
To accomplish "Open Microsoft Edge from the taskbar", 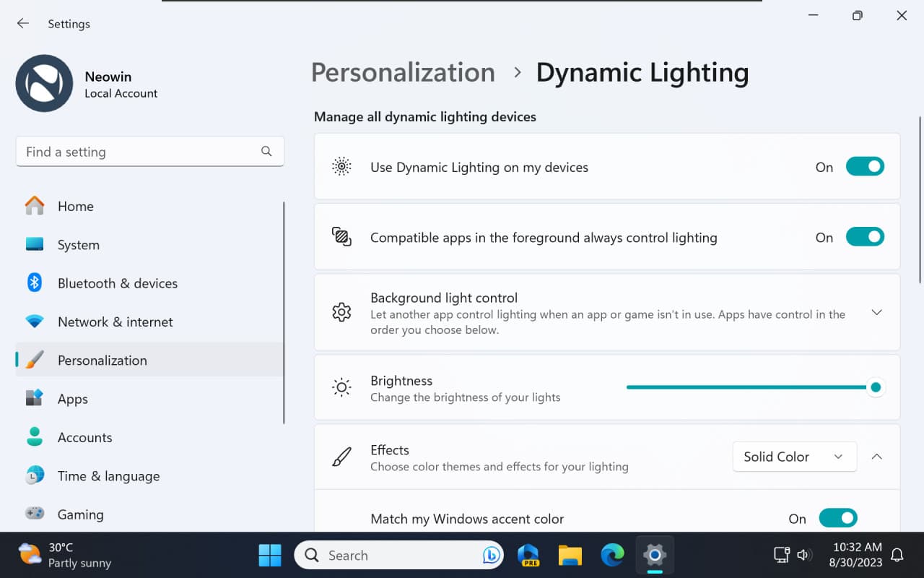I will click(612, 555).
